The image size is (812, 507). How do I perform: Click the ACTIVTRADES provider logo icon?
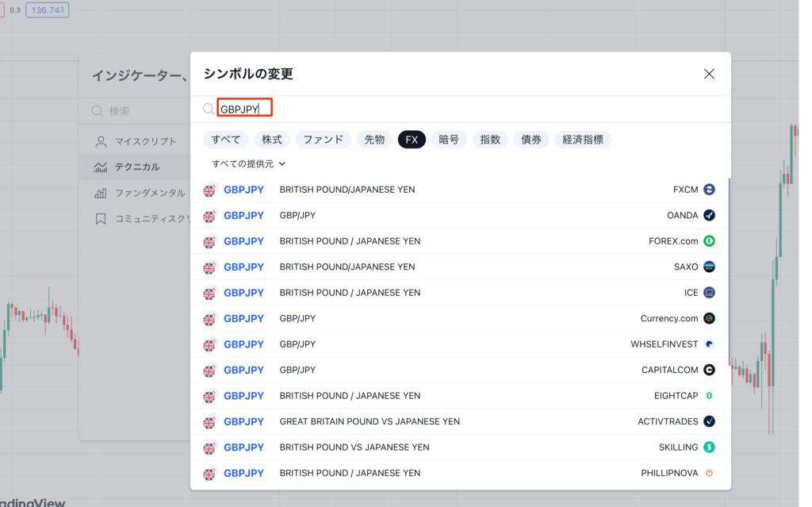coord(709,421)
